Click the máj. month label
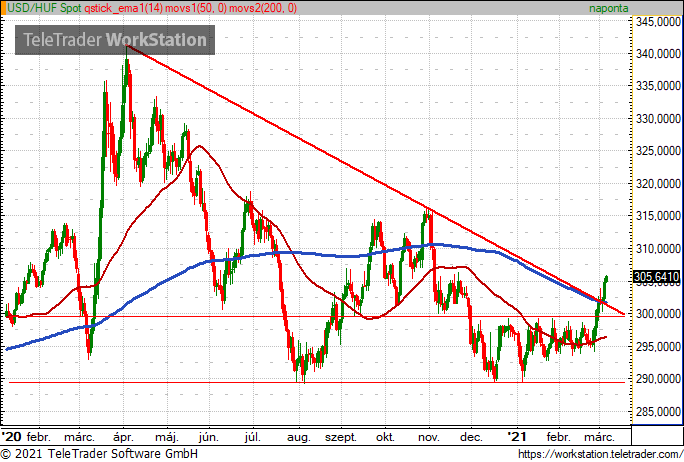Viewport: 684px width, 462px height. click(167, 437)
